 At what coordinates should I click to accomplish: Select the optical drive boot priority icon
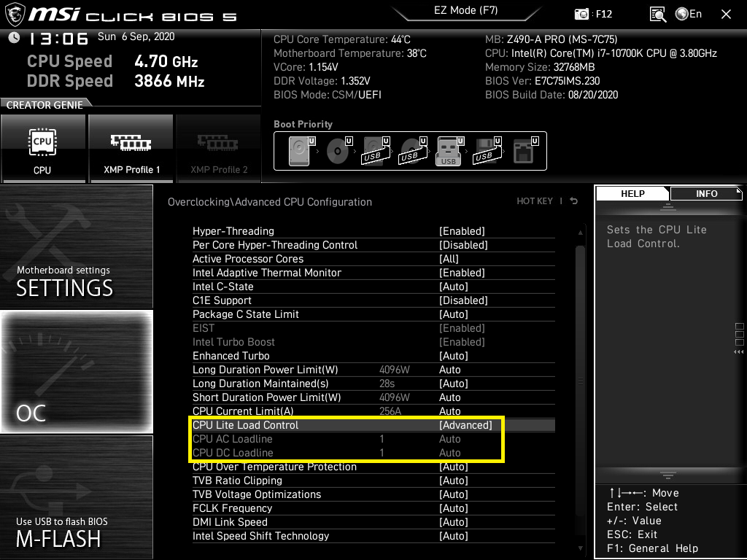pyautogui.click(x=339, y=151)
